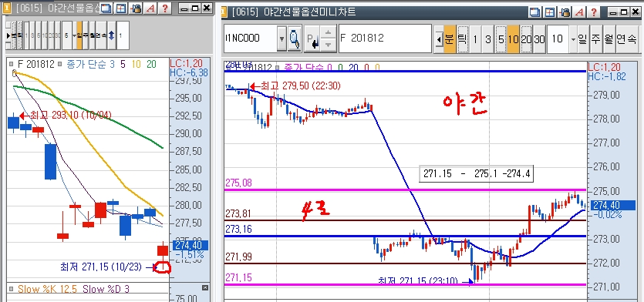Click the red A font icon in right window
The height and width of the screenshot is (302, 644).
click(579, 12)
